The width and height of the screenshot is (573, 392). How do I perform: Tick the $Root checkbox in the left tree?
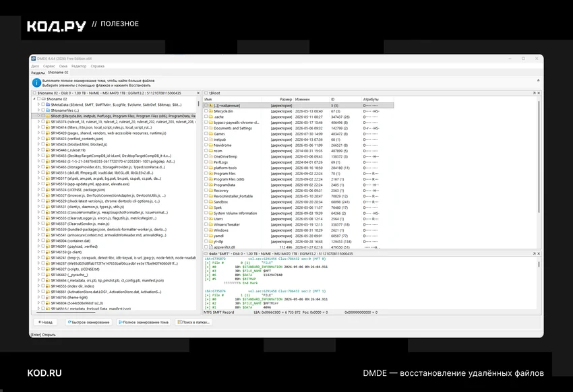(x=43, y=116)
